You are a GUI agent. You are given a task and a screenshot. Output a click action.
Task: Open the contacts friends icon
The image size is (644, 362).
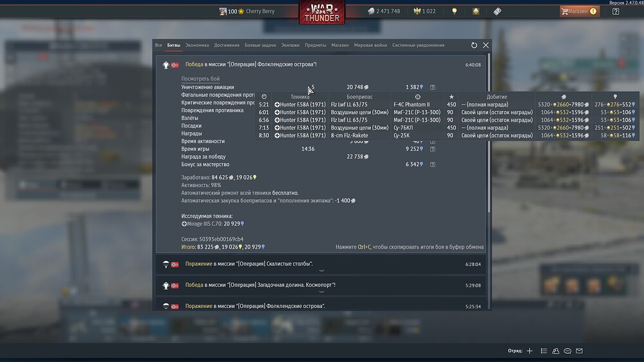coord(556,351)
